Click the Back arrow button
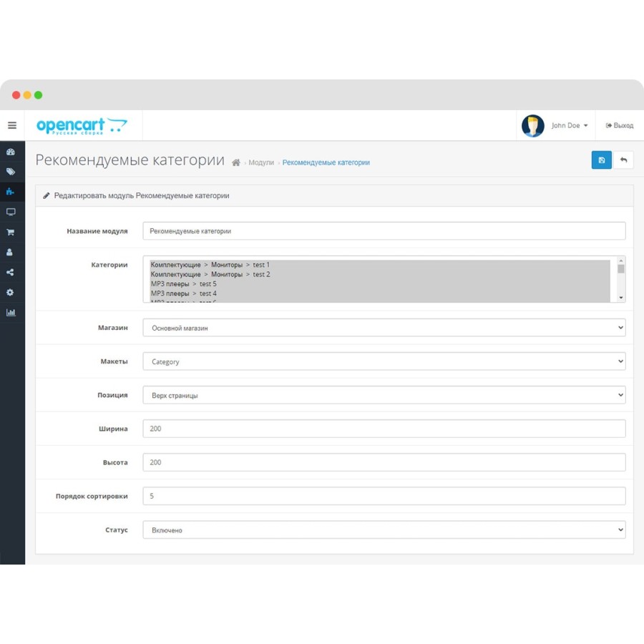The image size is (644, 644). tap(623, 160)
